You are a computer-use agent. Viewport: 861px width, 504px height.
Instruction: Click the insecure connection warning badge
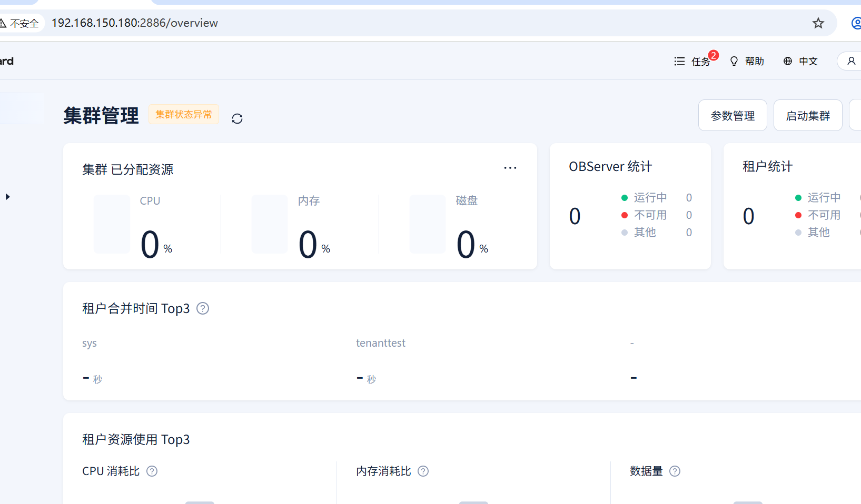pyautogui.click(x=21, y=23)
